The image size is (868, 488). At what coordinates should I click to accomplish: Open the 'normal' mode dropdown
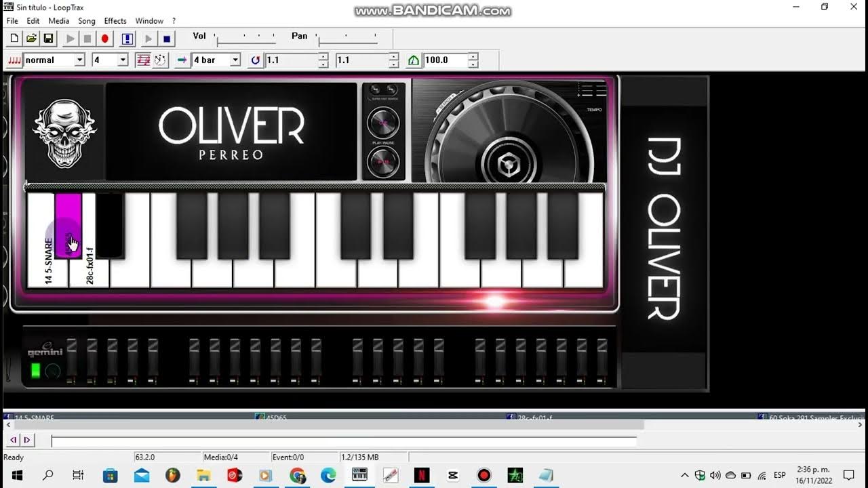click(x=79, y=60)
